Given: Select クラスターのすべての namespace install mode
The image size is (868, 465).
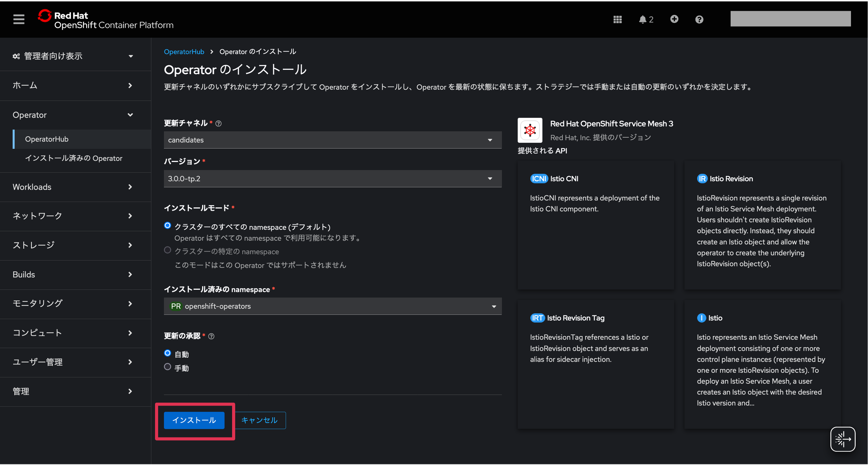Looking at the screenshot, I should (167, 226).
